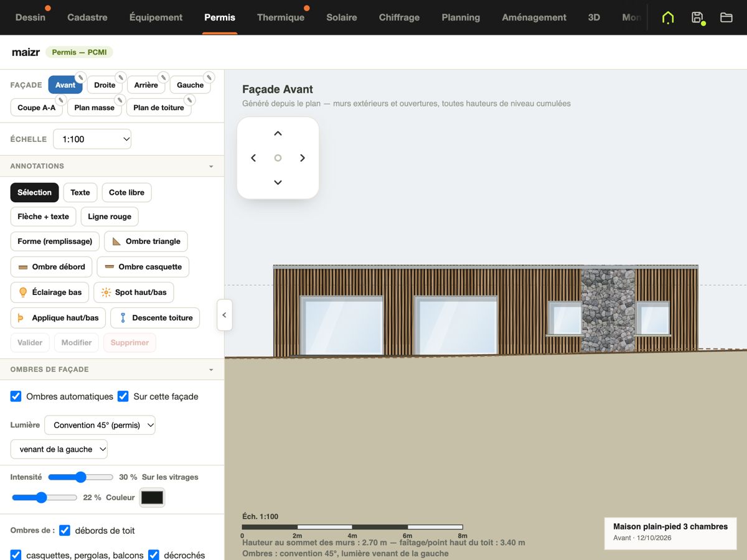Image resolution: width=747 pixels, height=560 pixels.
Task: Select the Texte annotation tool
Action: [80, 193]
